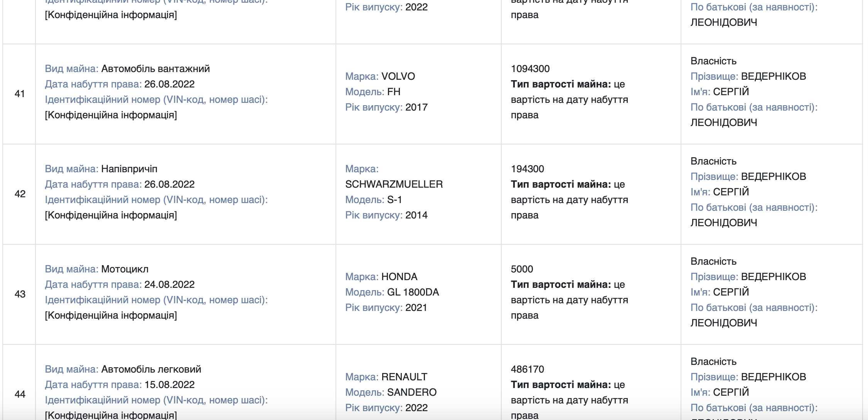
Task: Click brand SCHWARZMUELLER text
Action: (x=394, y=184)
